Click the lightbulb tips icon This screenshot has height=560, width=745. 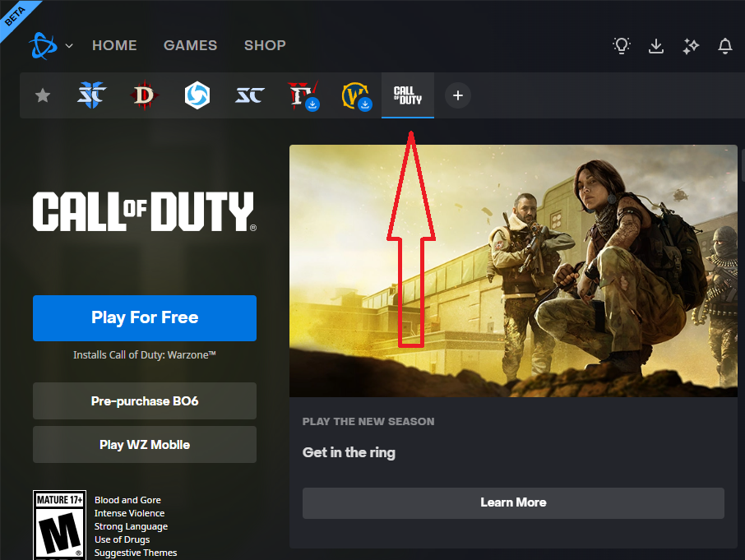click(x=622, y=45)
